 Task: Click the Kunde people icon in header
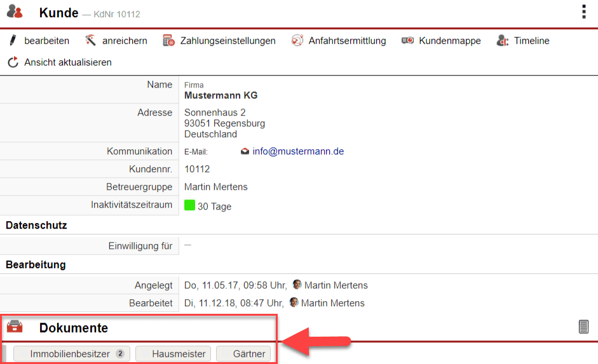15,11
